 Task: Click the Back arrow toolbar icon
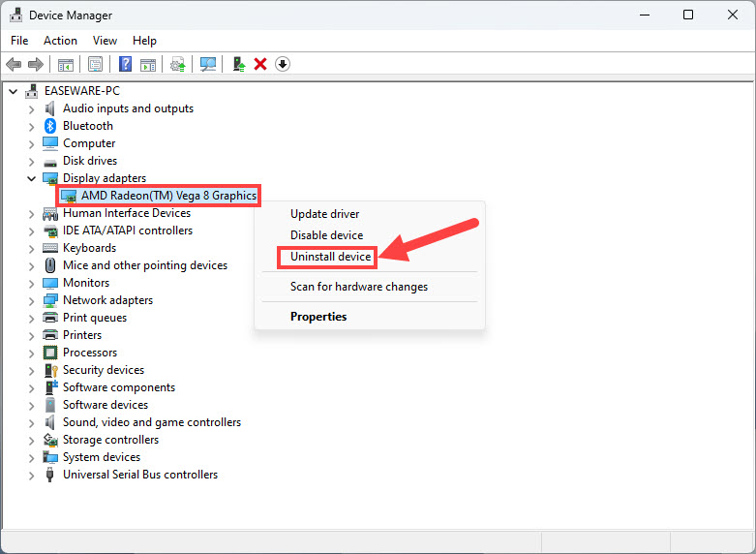click(14, 64)
